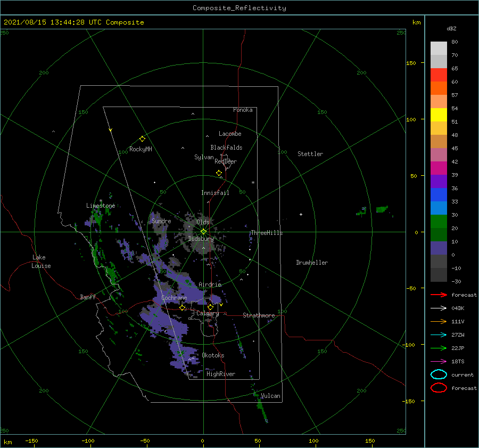Click the white 04DK arrow in legend
The height and width of the screenshot is (448, 479).
coord(439,308)
